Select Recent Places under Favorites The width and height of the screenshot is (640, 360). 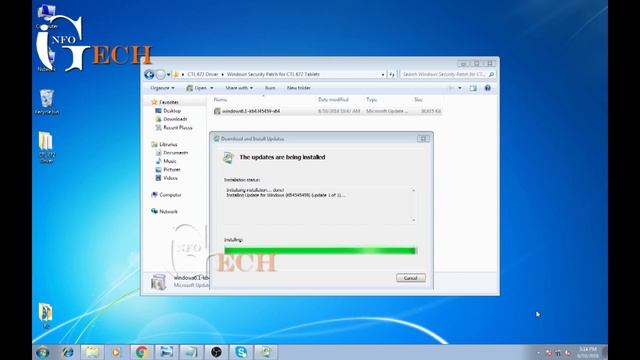coord(178,128)
